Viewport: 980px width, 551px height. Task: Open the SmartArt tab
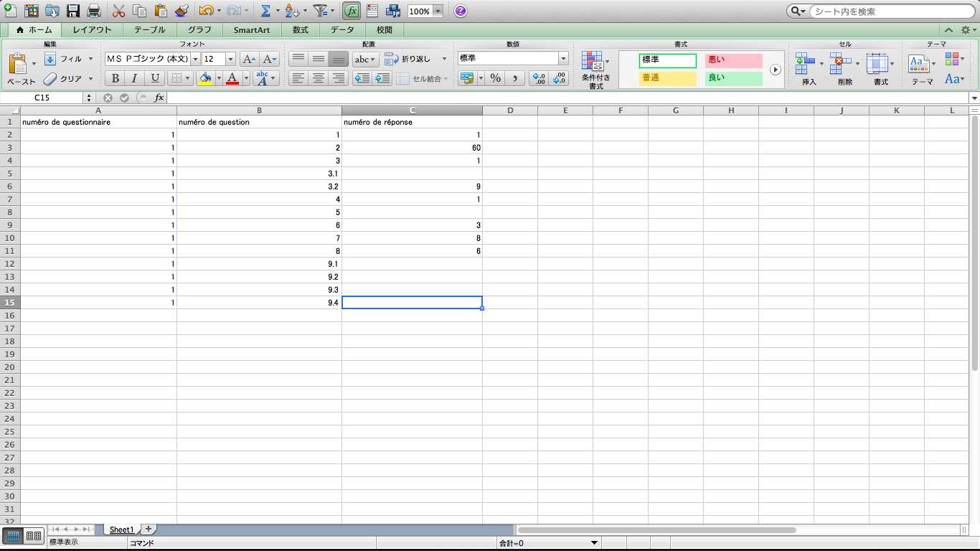(x=252, y=30)
